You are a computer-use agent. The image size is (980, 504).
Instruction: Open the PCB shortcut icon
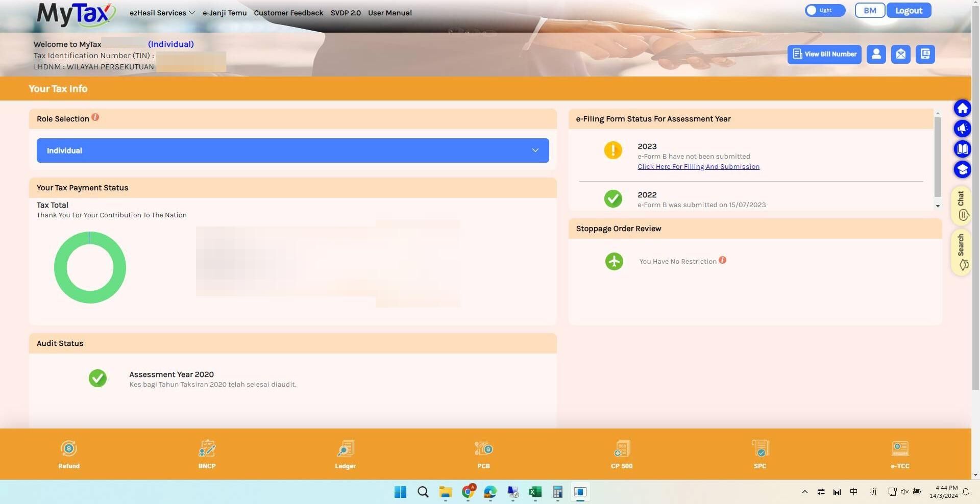point(483,449)
